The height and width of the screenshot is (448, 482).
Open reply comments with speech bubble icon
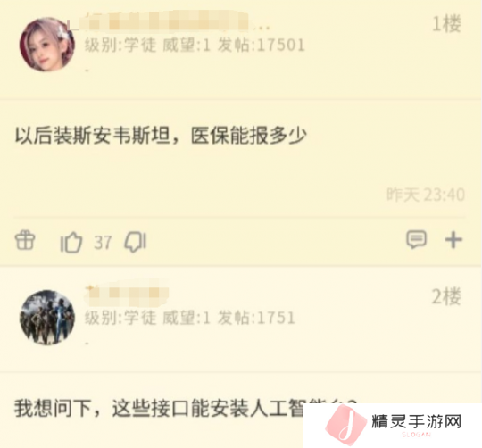416,239
